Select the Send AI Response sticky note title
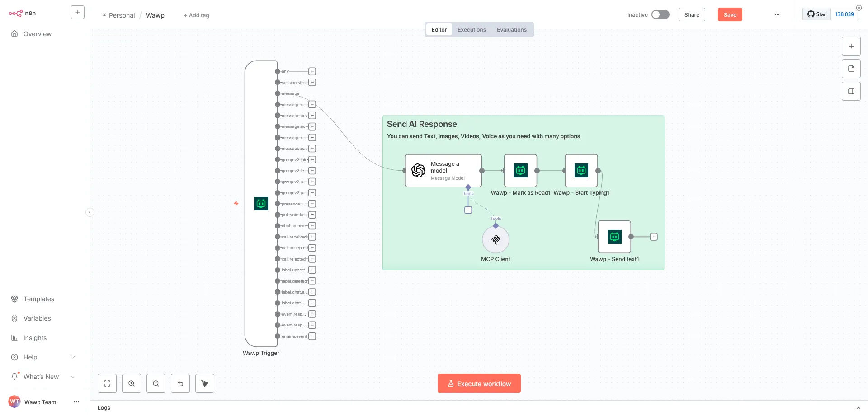 pos(422,124)
